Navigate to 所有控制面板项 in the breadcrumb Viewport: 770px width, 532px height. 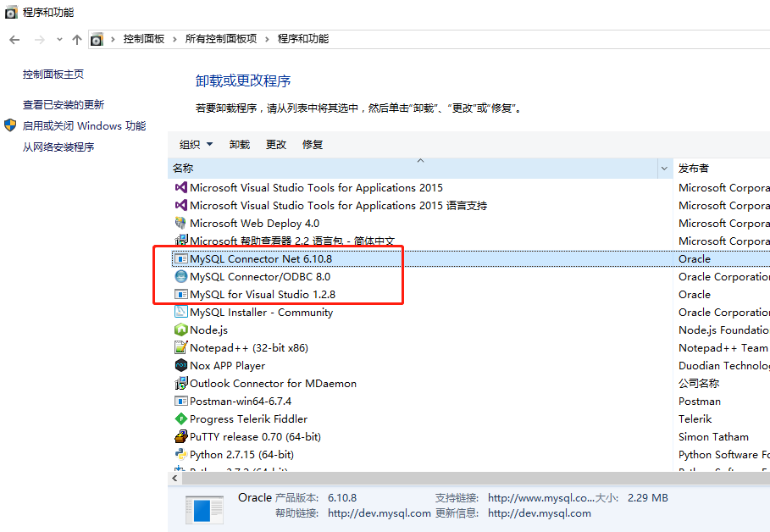coord(221,39)
